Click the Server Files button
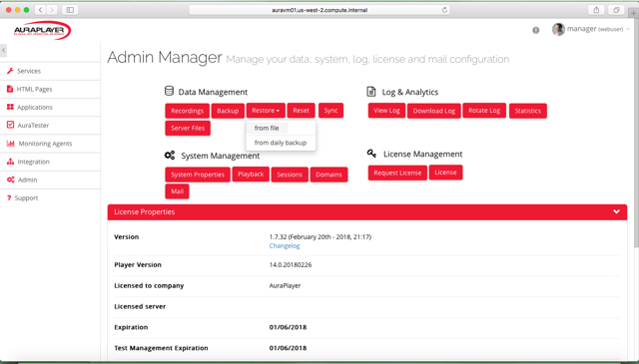Image resolution: width=639 pixels, height=364 pixels. click(x=188, y=128)
